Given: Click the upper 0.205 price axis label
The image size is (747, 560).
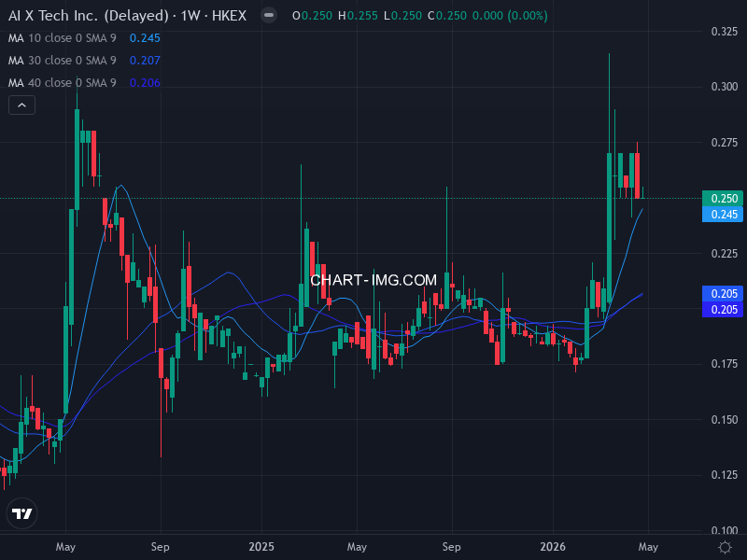Looking at the screenshot, I should point(723,293).
